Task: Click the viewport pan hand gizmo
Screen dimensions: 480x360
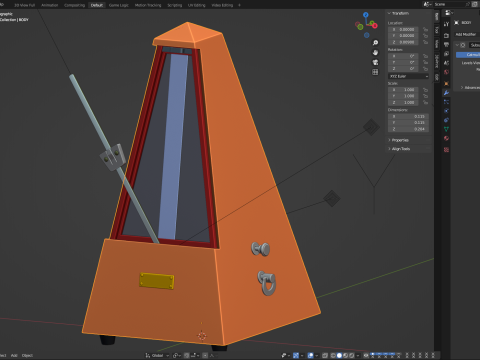Action: coord(375,53)
